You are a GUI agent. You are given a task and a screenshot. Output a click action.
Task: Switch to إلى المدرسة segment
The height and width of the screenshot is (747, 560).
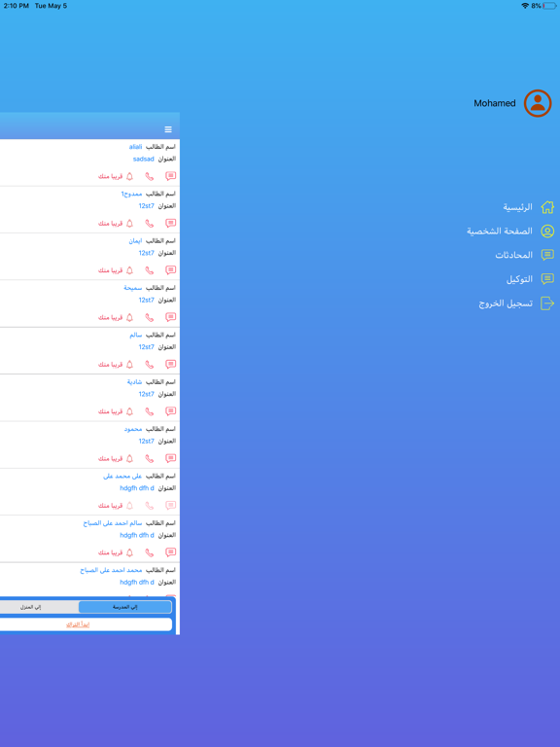(124, 607)
